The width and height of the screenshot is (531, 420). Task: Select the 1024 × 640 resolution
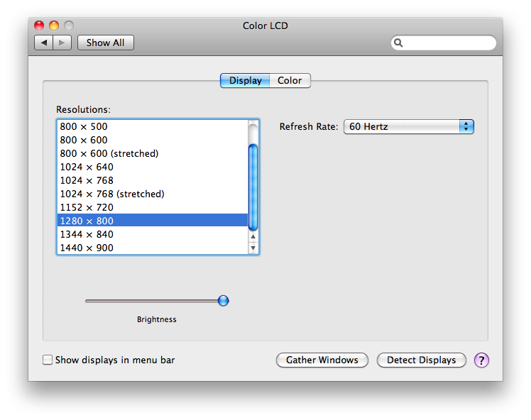click(x=153, y=167)
